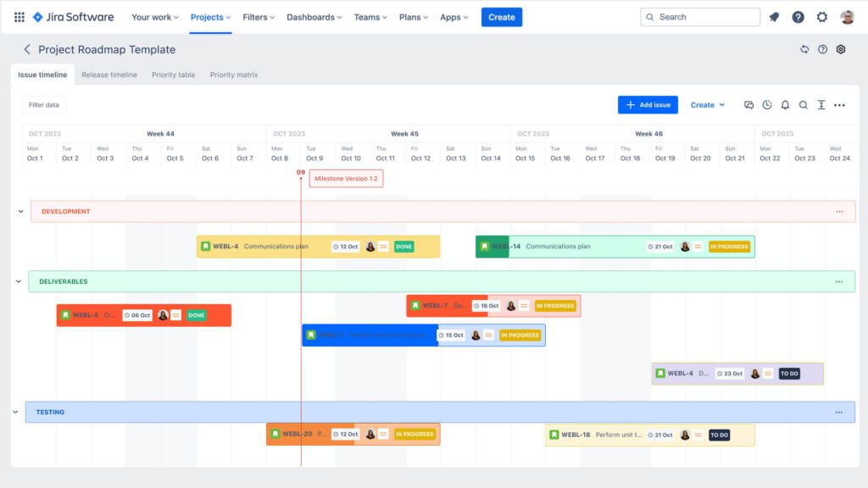Open the Plans dropdown menu

(414, 17)
